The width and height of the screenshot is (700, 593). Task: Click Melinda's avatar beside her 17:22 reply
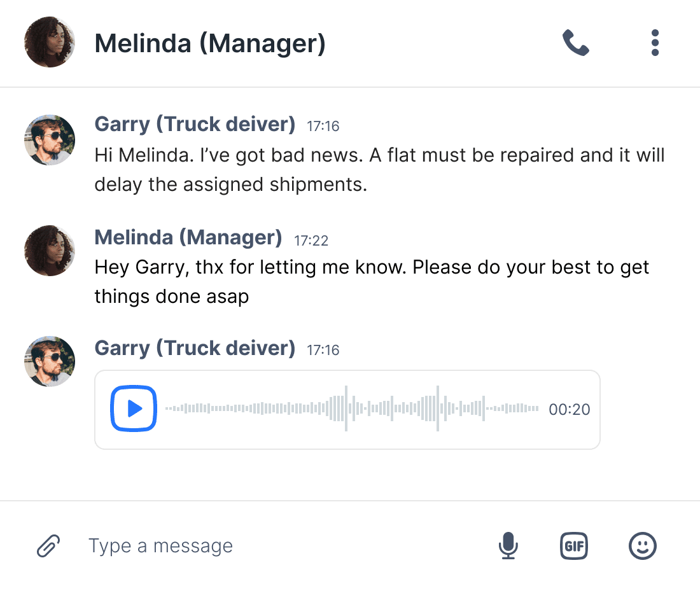coord(50,251)
